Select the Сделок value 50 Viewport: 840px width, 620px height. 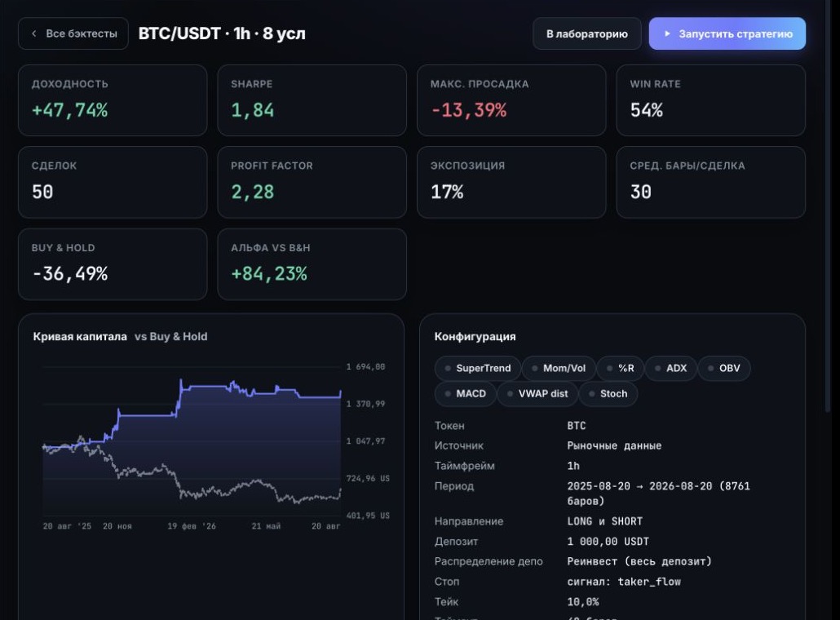(x=42, y=192)
